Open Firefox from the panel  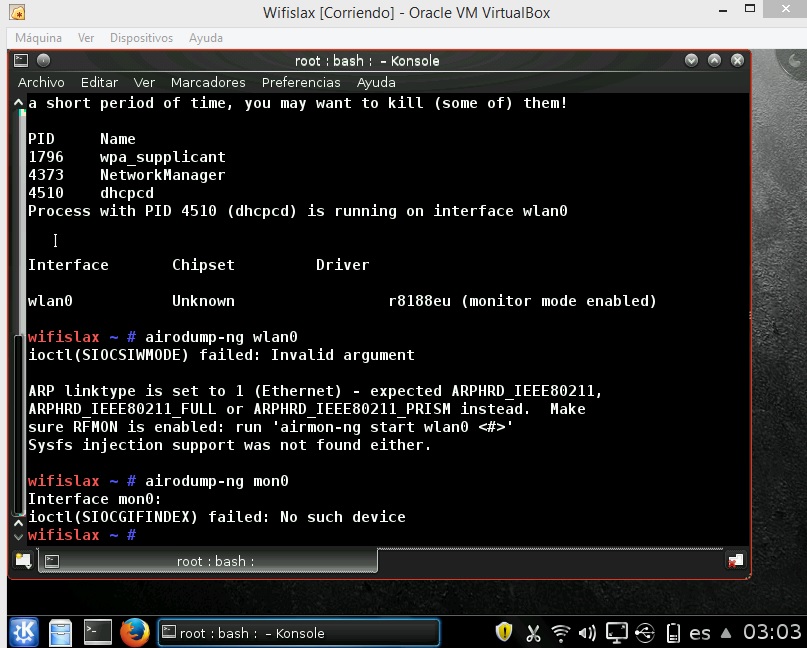[x=135, y=632]
